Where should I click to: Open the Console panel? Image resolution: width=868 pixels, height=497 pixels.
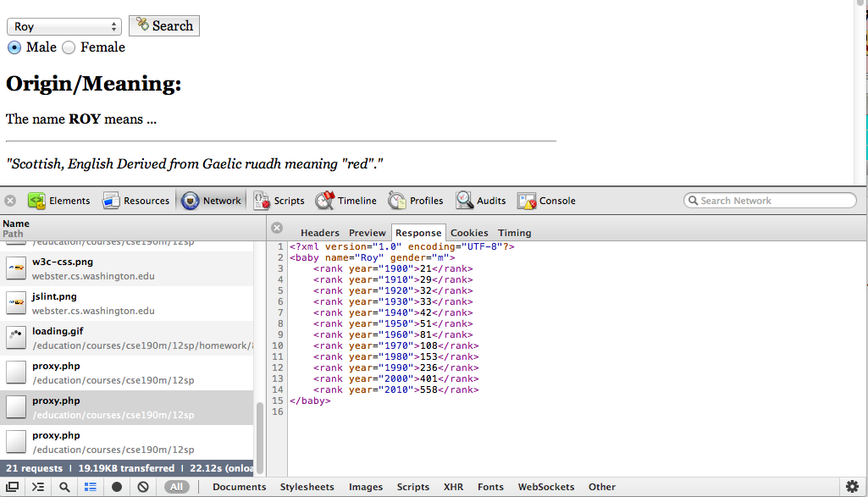coord(546,201)
